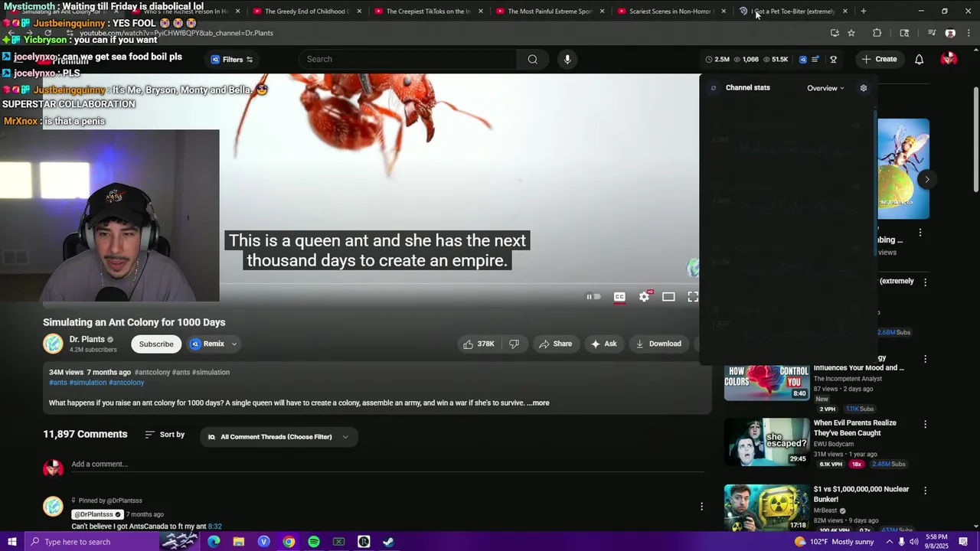Open $1 vs $1,000,000,000 Nuclear Bunker thumbnail
This screenshot has width=980, height=551.
pyautogui.click(x=766, y=507)
